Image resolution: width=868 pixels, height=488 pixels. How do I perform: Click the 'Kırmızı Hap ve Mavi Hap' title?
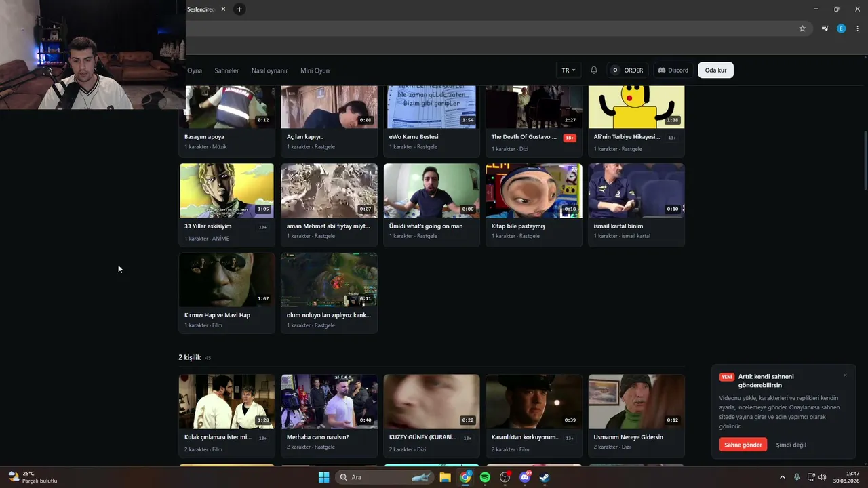click(x=217, y=315)
